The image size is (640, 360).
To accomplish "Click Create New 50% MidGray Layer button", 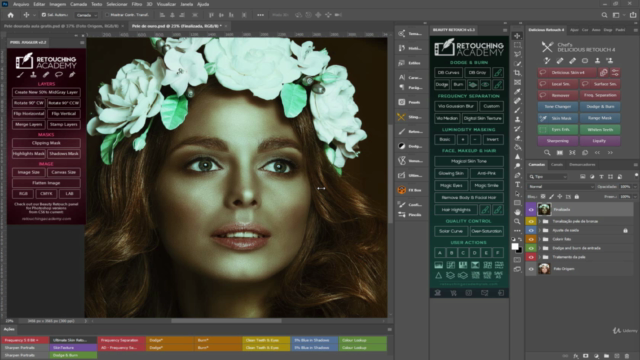I will [46, 92].
